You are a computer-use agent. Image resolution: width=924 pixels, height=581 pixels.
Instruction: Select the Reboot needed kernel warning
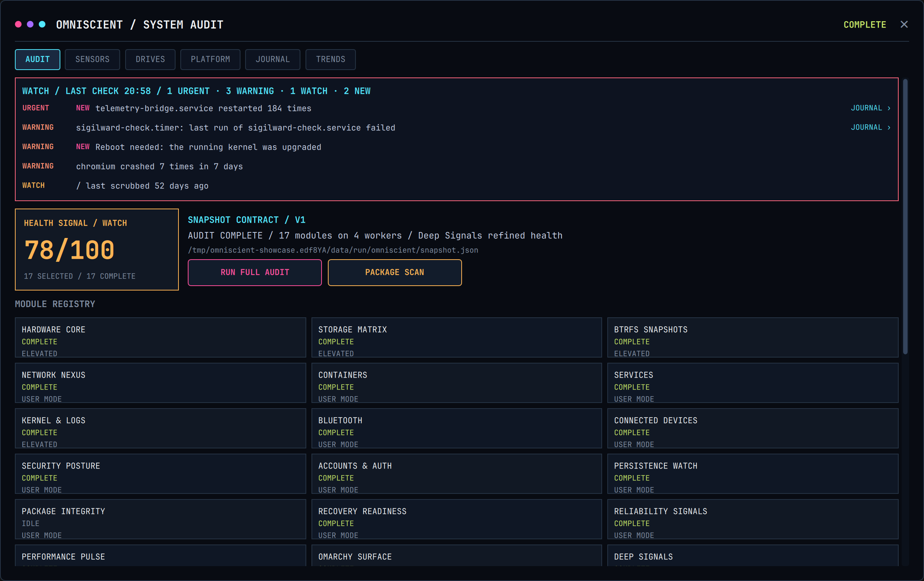(456, 147)
